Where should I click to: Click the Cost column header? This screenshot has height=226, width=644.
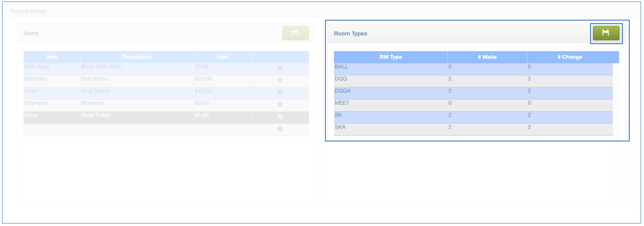point(222,57)
